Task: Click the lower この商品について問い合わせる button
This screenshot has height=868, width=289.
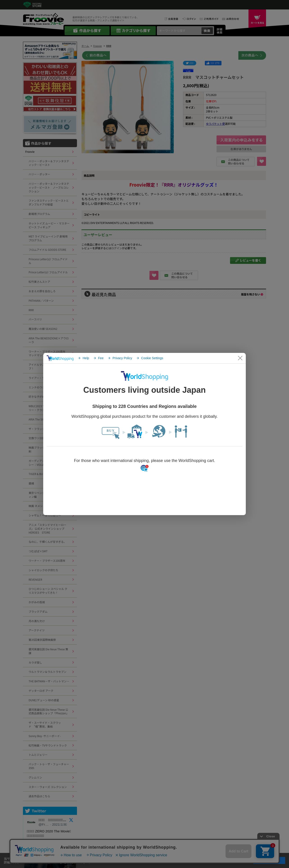Action: 179,275
